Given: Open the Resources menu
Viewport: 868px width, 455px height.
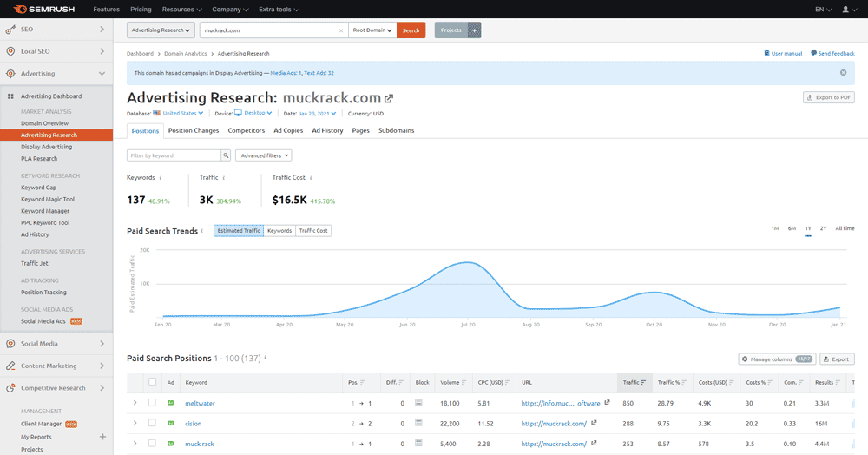Looking at the screenshot, I should (x=181, y=10).
